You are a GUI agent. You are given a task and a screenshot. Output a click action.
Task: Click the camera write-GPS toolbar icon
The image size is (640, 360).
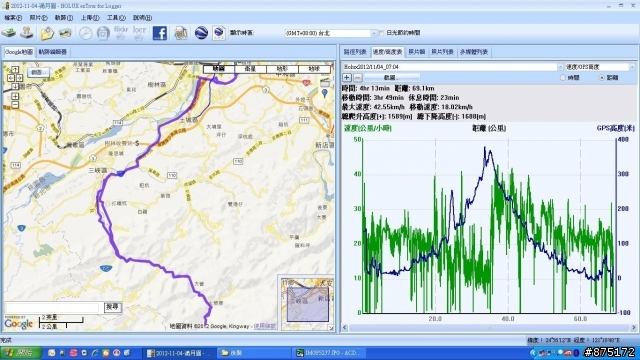103,33
